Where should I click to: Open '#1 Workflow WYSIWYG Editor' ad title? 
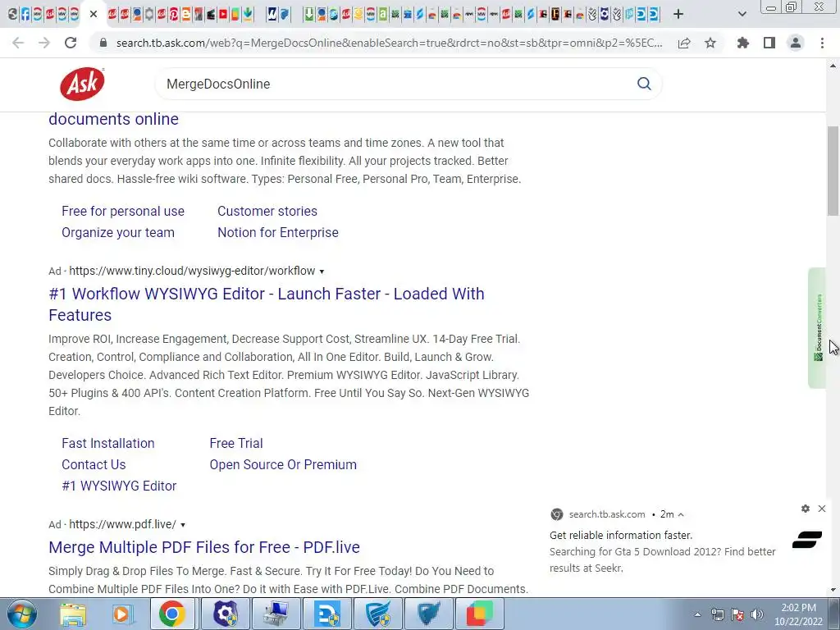point(267,304)
